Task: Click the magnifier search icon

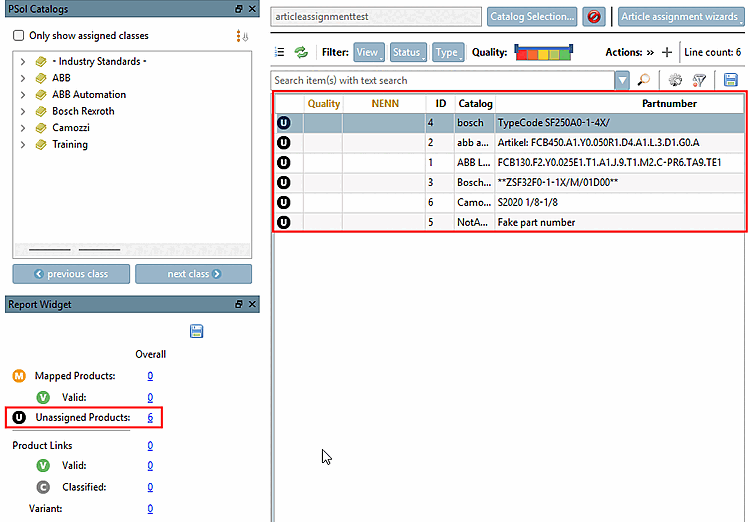Action: 644,80
